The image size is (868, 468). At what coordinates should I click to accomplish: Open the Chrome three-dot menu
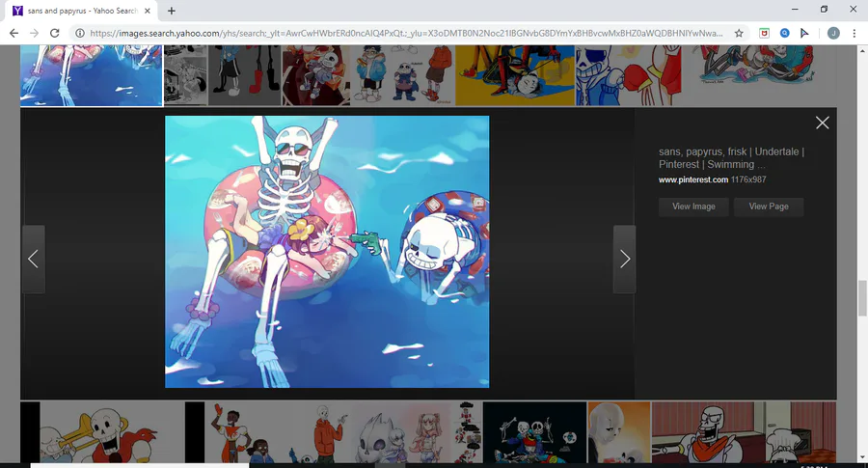tap(854, 33)
